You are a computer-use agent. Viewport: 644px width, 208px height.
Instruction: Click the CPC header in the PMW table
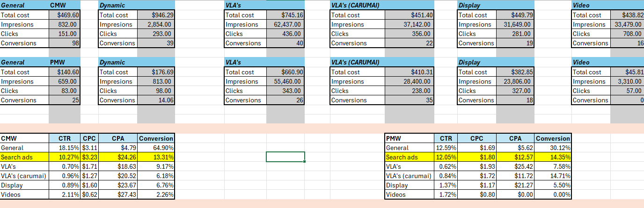click(x=477, y=138)
